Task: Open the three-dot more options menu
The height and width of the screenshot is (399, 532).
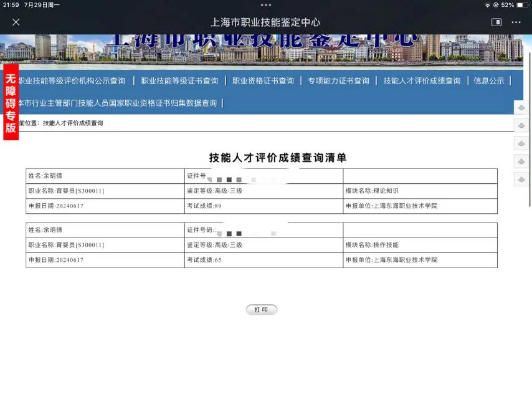Action: coord(516,22)
